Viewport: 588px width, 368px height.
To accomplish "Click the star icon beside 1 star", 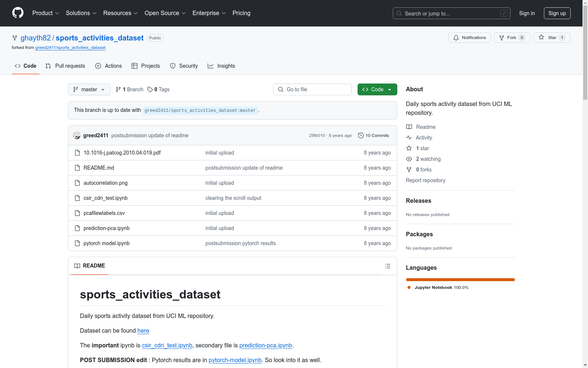I will click(409, 148).
